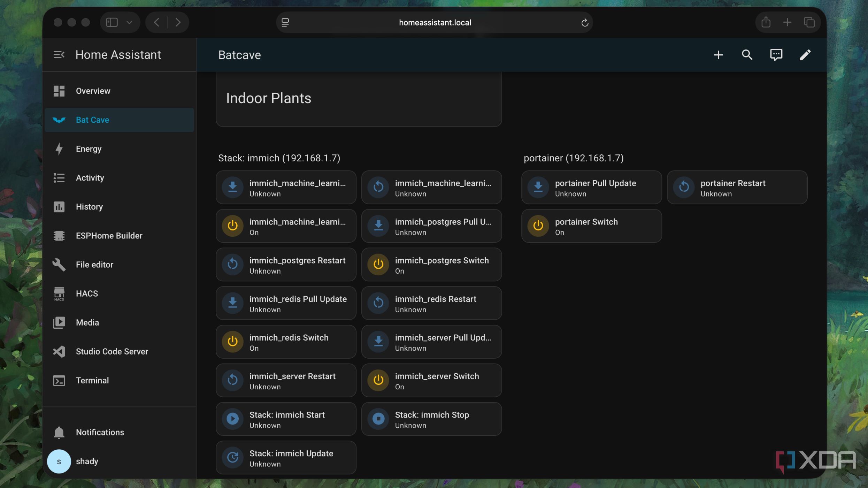Click the homeassistant.local address bar
This screenshot has height=488, width=868.
point(435,22)
